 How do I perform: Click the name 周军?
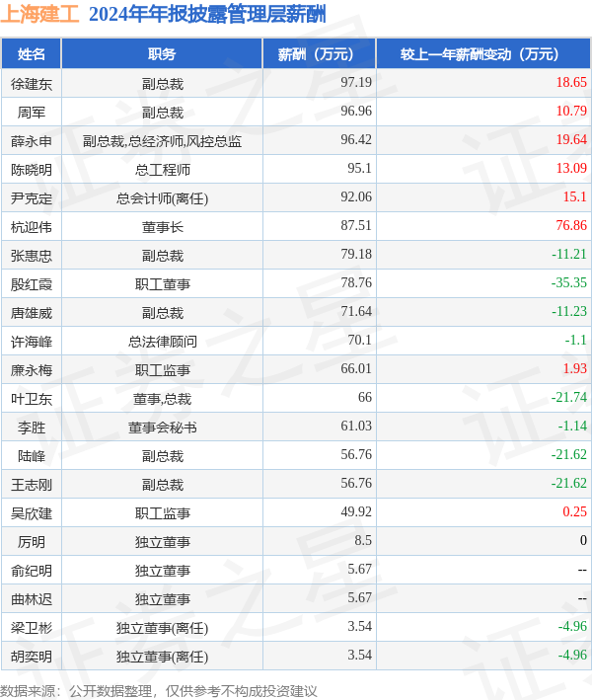[32, 113]
